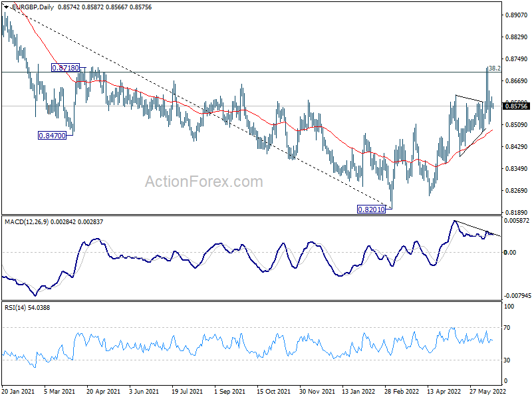Select the 0.84700 price label

[52, 136]
